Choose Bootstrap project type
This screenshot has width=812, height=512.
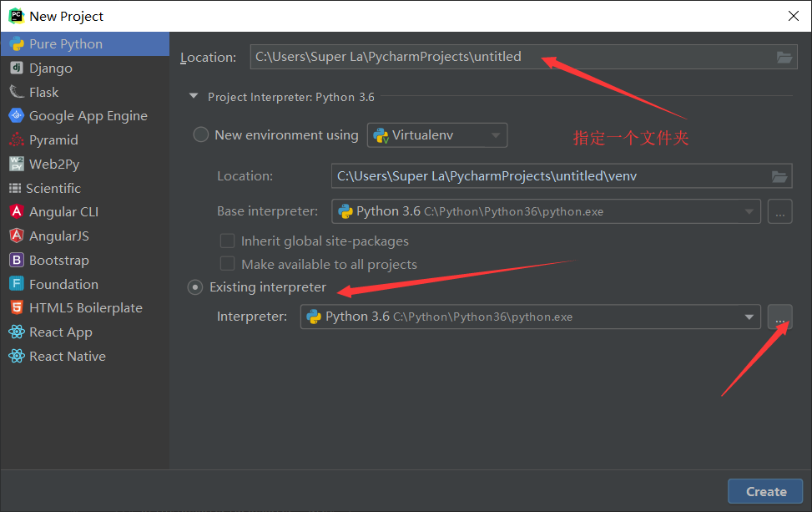[85, 260]
